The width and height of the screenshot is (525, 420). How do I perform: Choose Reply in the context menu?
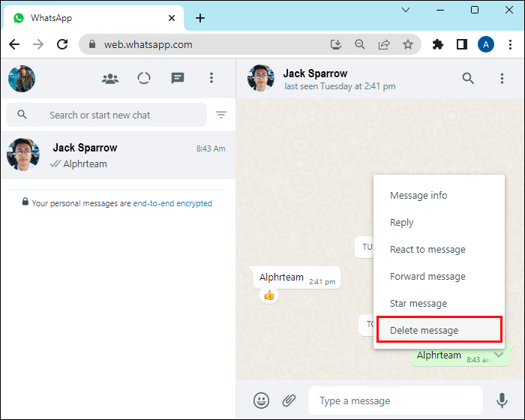[439, 223]
